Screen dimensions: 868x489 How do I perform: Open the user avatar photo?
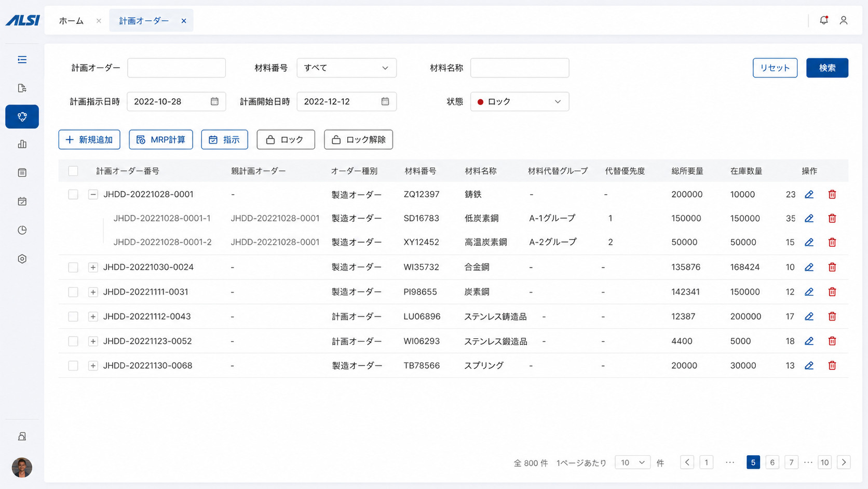pyautogui.click(x=22, y=468)
